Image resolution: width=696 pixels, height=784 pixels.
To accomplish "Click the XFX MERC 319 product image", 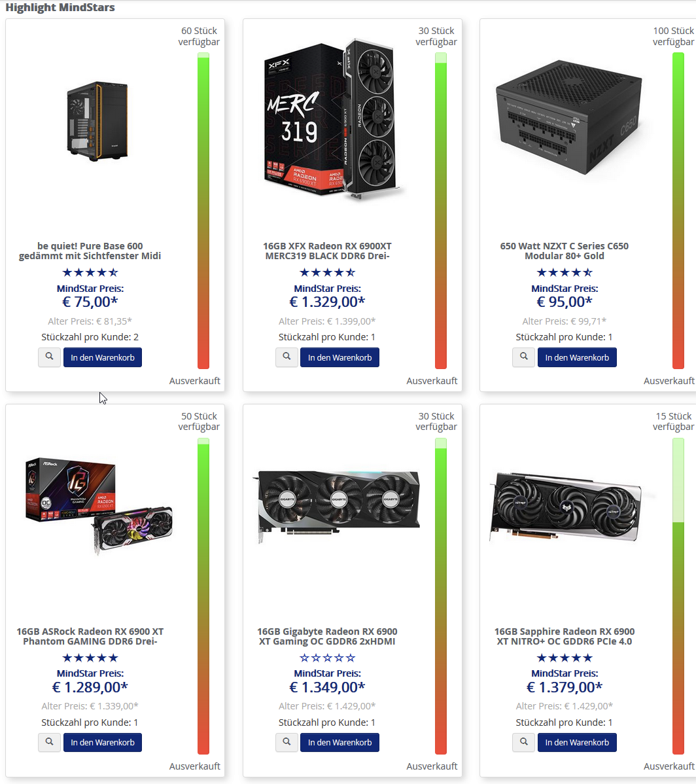I will (332, 119).
